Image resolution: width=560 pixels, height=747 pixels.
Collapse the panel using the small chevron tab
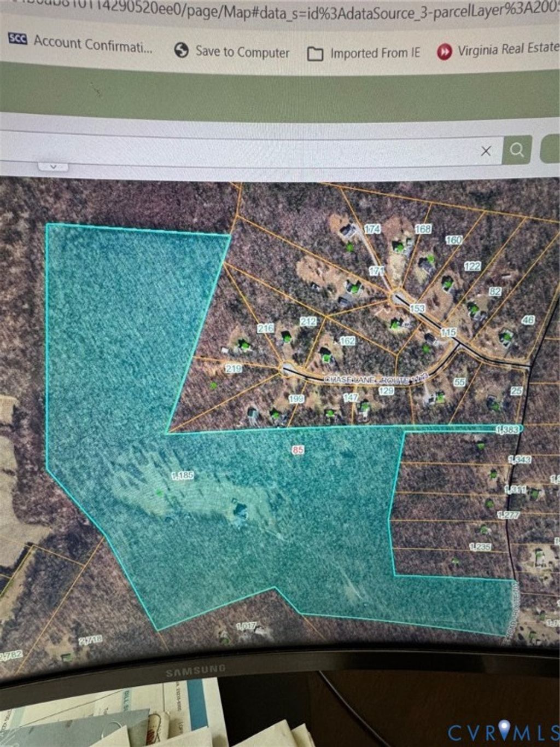click(53, 166)
